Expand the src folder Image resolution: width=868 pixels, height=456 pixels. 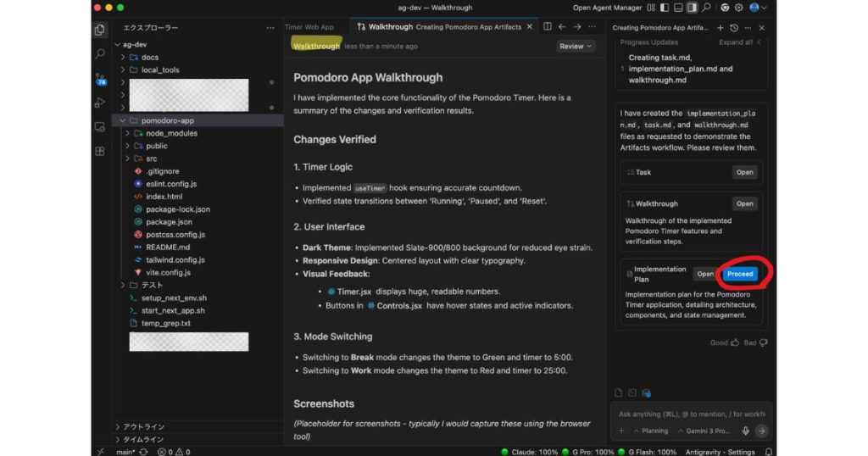[x=151, y=158]
